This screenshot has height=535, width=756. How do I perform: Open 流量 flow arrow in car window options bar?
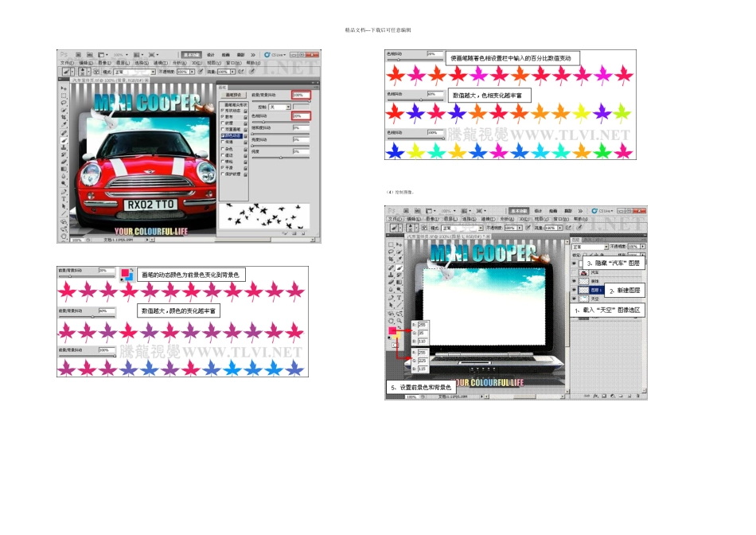point(232,72)
